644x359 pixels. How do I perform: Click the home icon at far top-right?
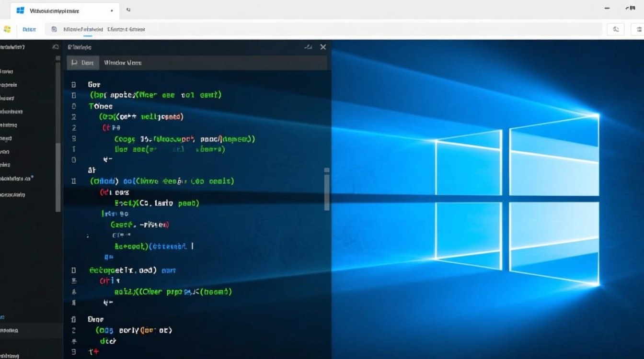tap(638, 29)
